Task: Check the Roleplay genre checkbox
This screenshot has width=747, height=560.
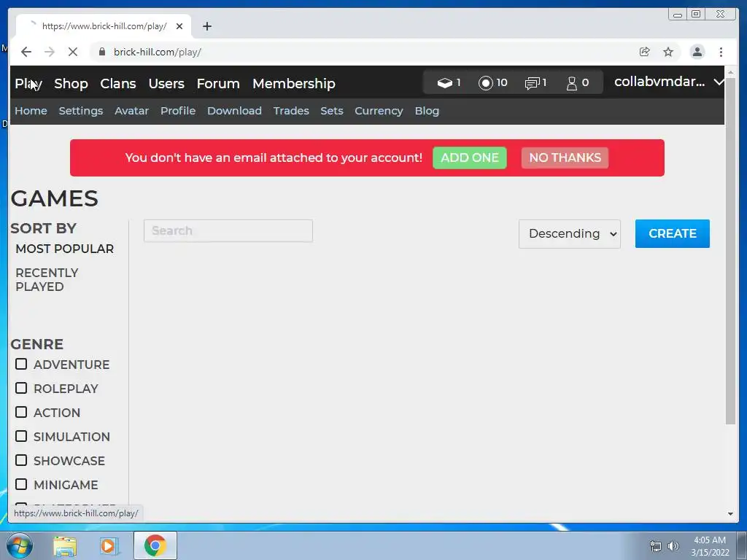Action: click(x=21, y=388)
